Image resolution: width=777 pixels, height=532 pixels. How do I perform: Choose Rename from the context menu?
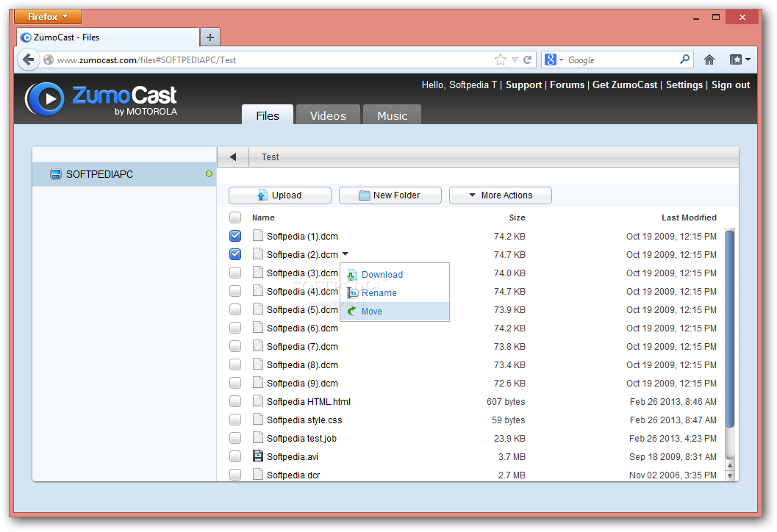[x=395, y=292]
